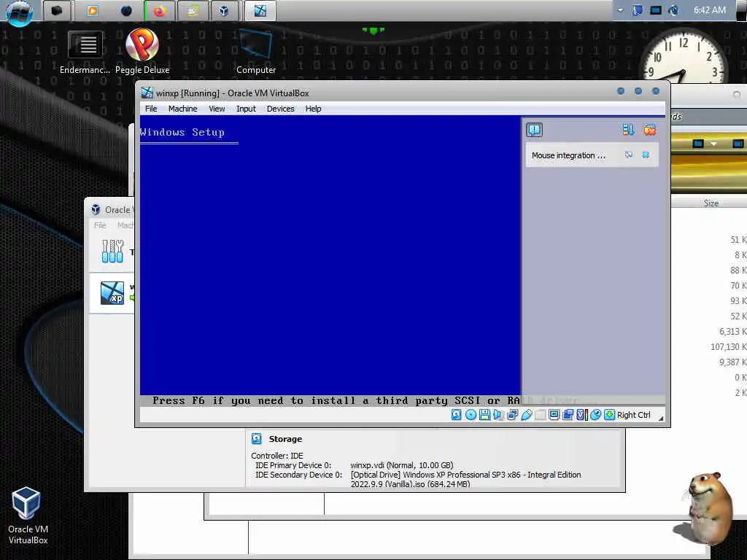Click the notification ordering icon
This screenshot has width=747, height=560.
click(x=628, y=130)
